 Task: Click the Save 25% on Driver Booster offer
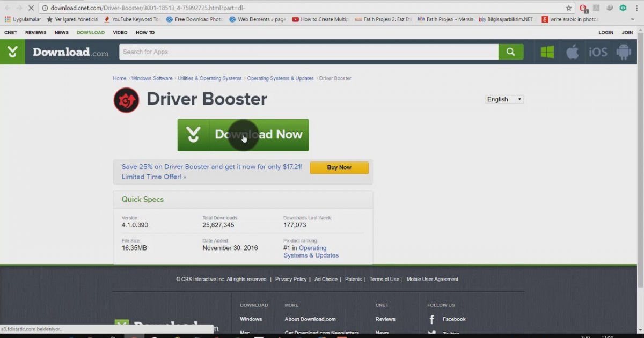(212, 172)
